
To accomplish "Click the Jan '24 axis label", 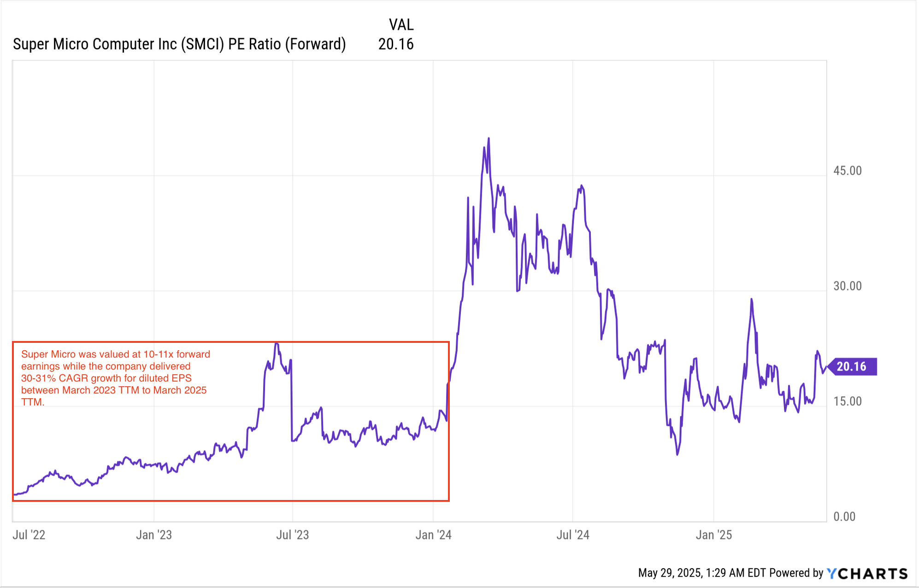I will [x=433, y=535].
